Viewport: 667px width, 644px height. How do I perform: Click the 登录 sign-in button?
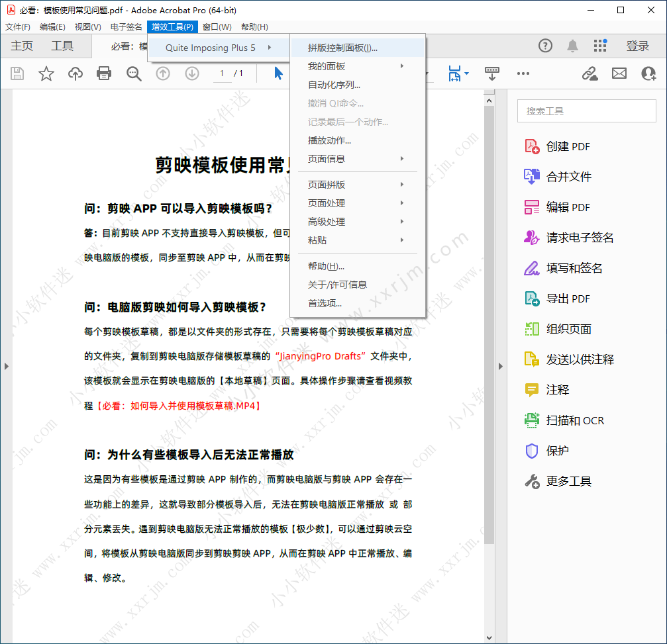(637, 46)
